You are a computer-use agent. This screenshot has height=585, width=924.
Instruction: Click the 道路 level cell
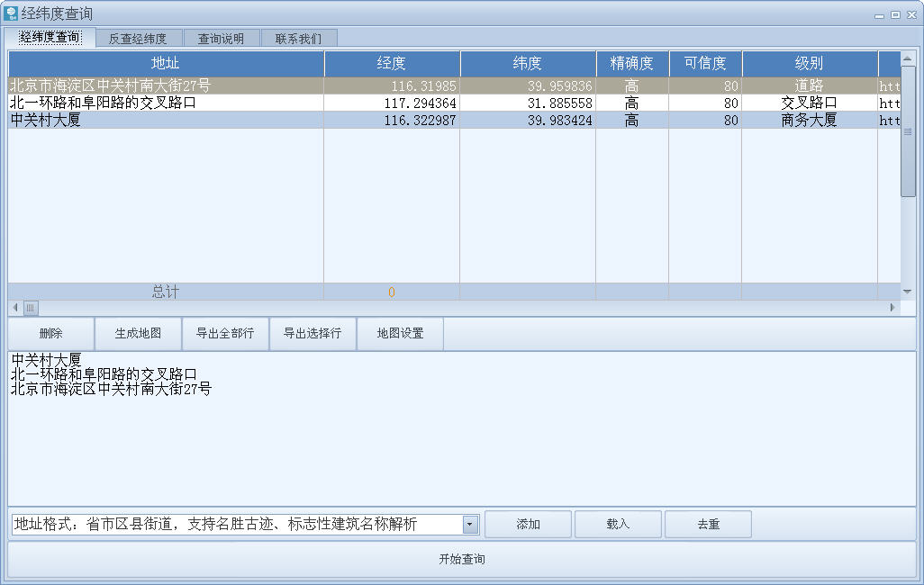809,86
